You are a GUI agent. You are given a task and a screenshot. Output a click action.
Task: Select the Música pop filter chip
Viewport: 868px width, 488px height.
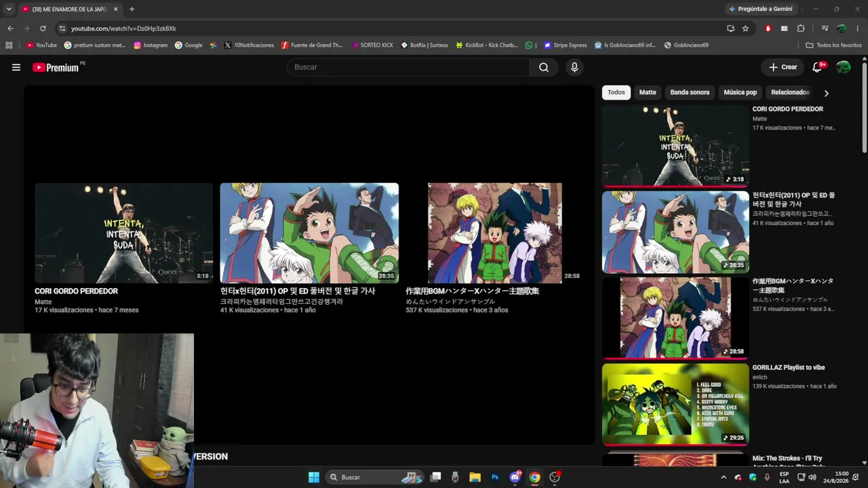pos(740,92)
